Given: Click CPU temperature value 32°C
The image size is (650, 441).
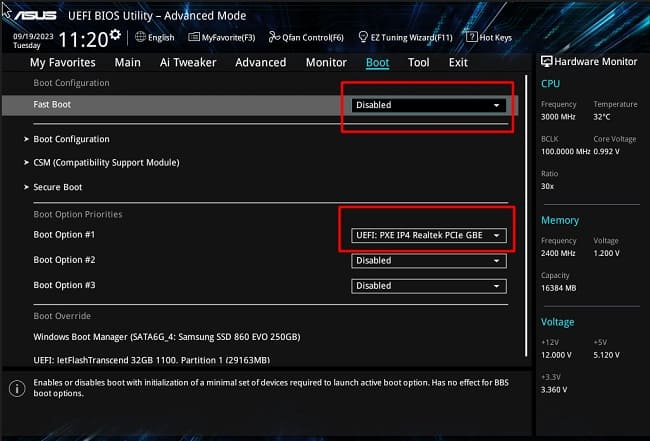Looking at the screenshot, I should tap(602, 117).
